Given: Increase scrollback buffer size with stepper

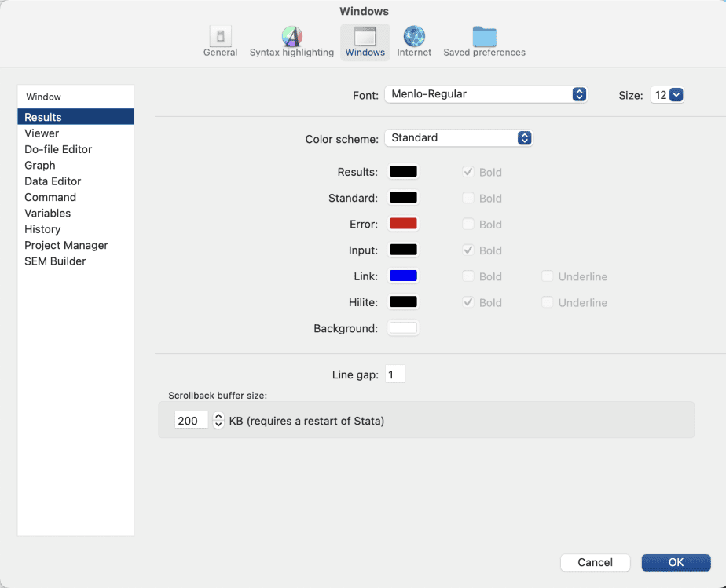Looking at the screenshot, I should point(218,416).
